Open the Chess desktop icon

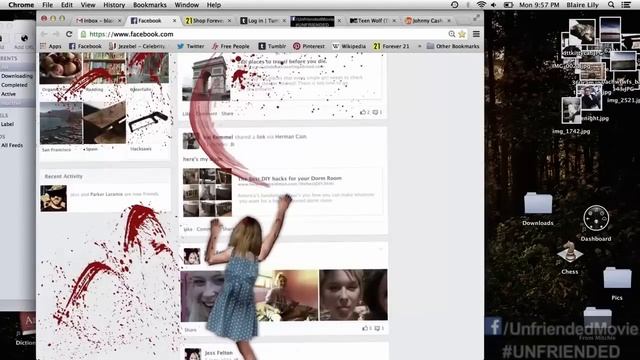pyautogui.click(x=570, y=257)
